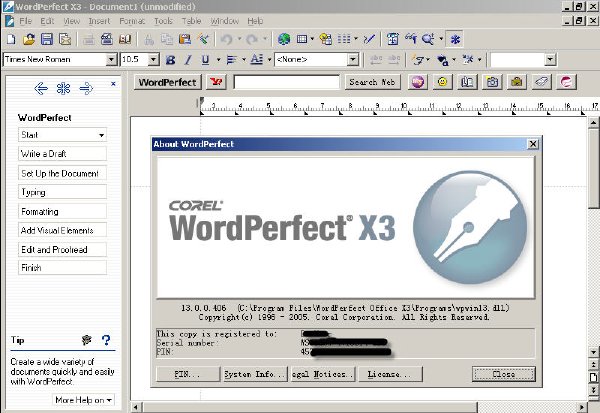Click the flower icon beside Tip
Screen dimensions: 600x413
(87, 340)
